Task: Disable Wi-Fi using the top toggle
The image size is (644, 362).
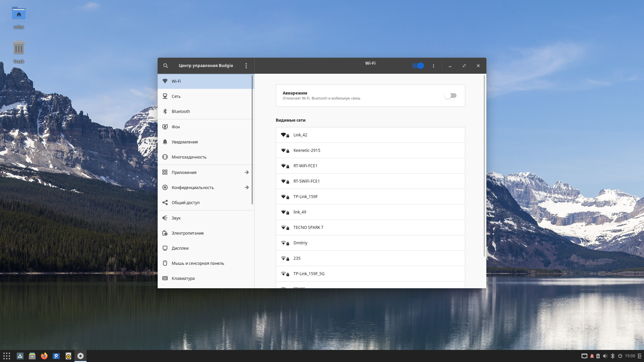Action: 418,65
